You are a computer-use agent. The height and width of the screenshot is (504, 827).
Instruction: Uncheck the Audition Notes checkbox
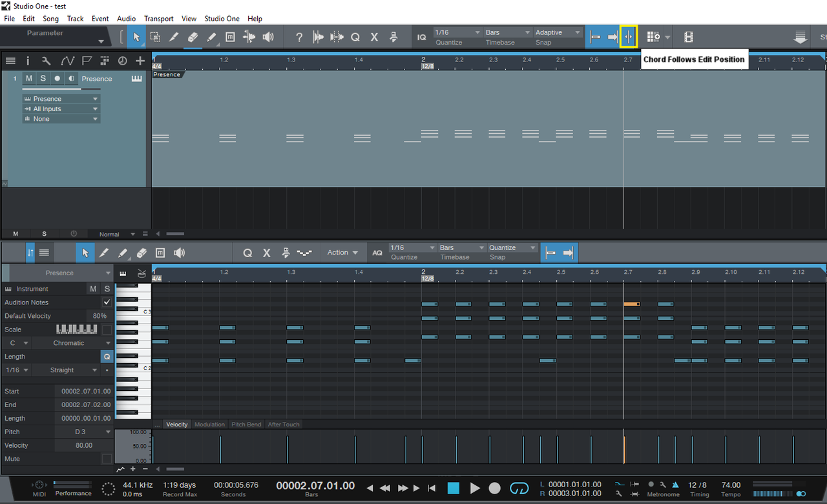pyautogui.click(x=107, y=302)
